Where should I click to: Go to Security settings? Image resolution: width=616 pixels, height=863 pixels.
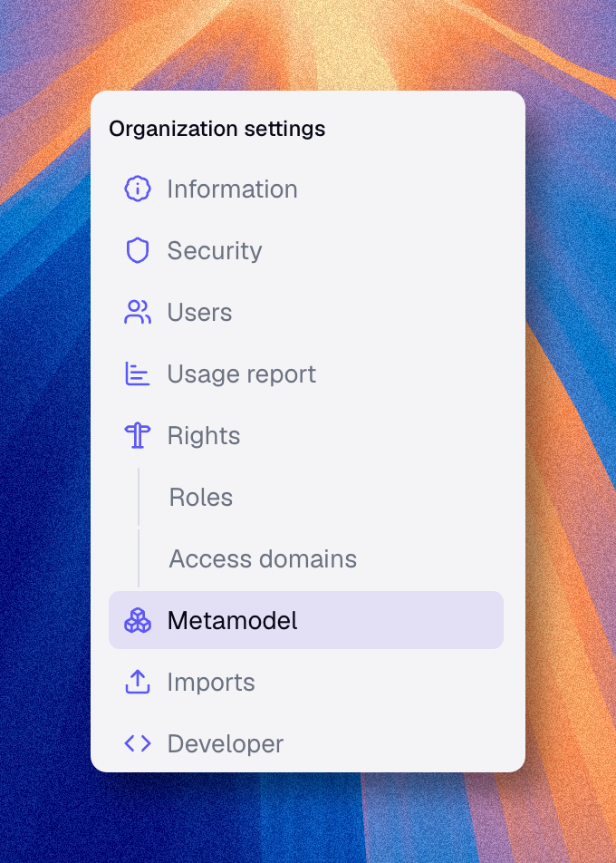point(215,250)
